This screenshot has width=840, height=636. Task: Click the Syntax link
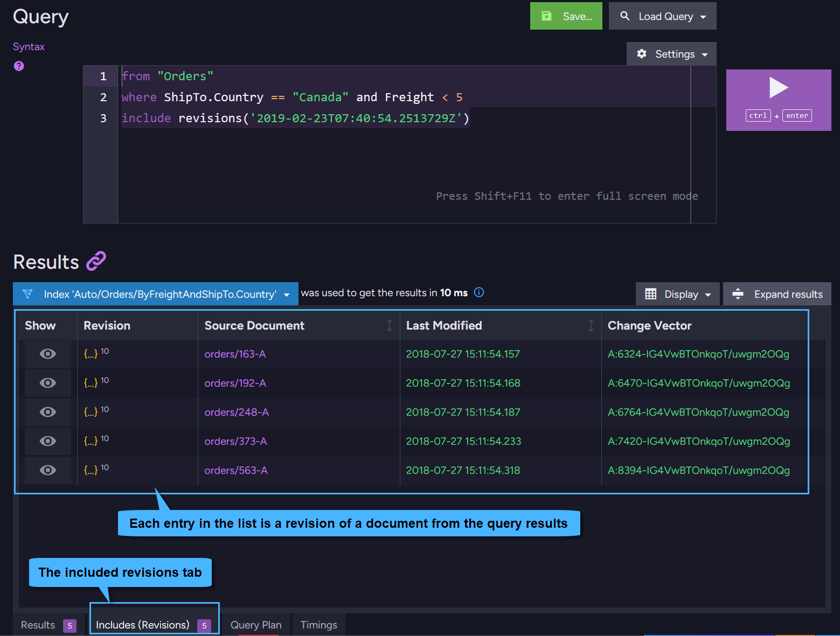click(29, 47)
